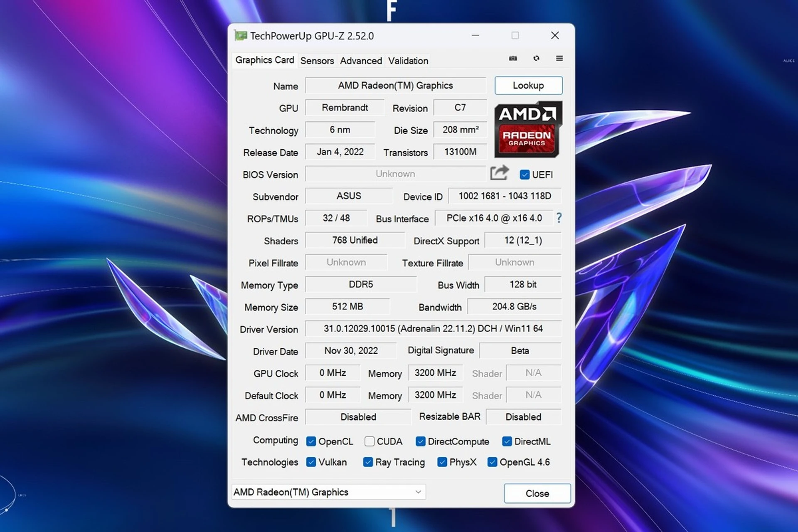
Task: Toggle the CUDA checkbox
Action: [369, 441]
